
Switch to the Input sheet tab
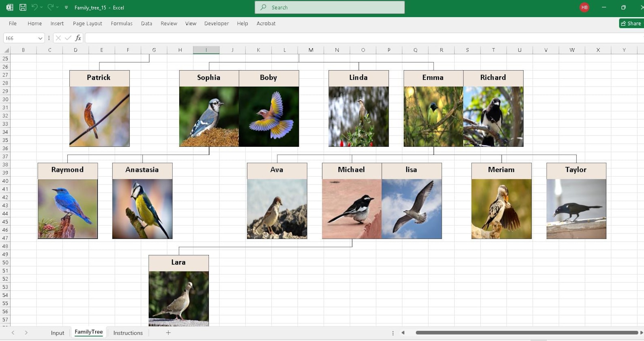pyautogui.click(x=58, y=333)
